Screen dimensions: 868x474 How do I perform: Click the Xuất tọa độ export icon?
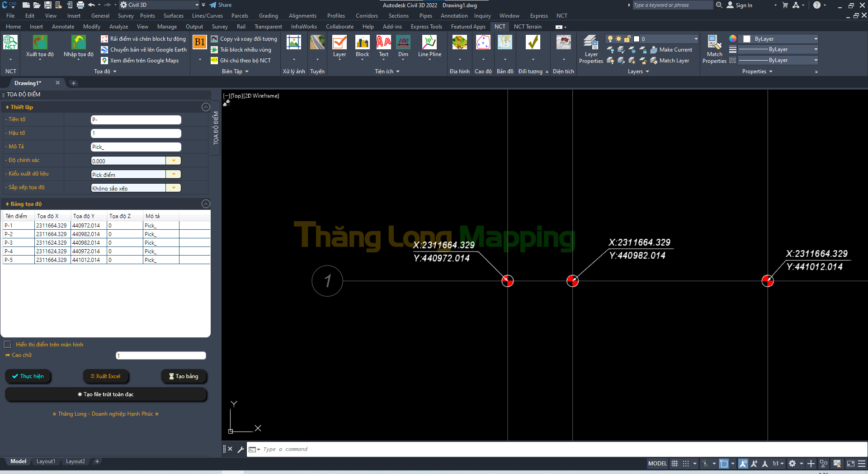point(40,43)
